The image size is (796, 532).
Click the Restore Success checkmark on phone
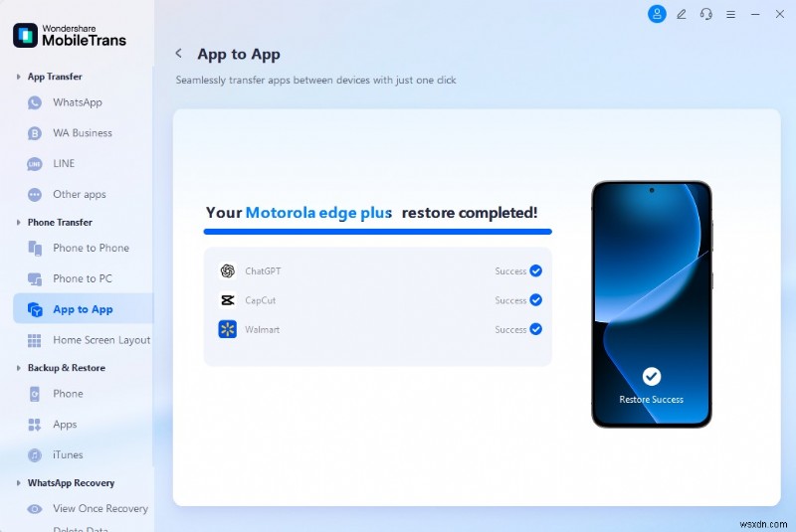click(652, 376)
